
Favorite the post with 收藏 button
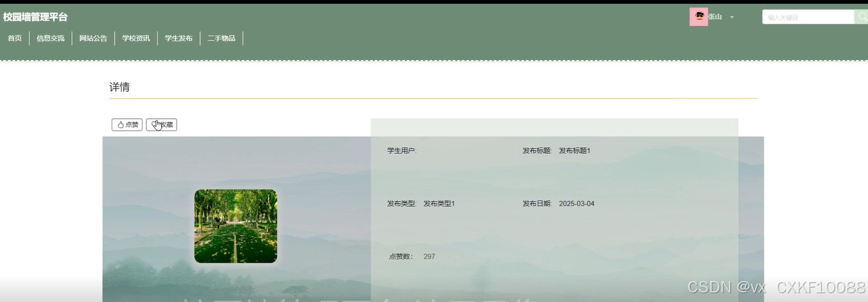[x=162, y=124]
